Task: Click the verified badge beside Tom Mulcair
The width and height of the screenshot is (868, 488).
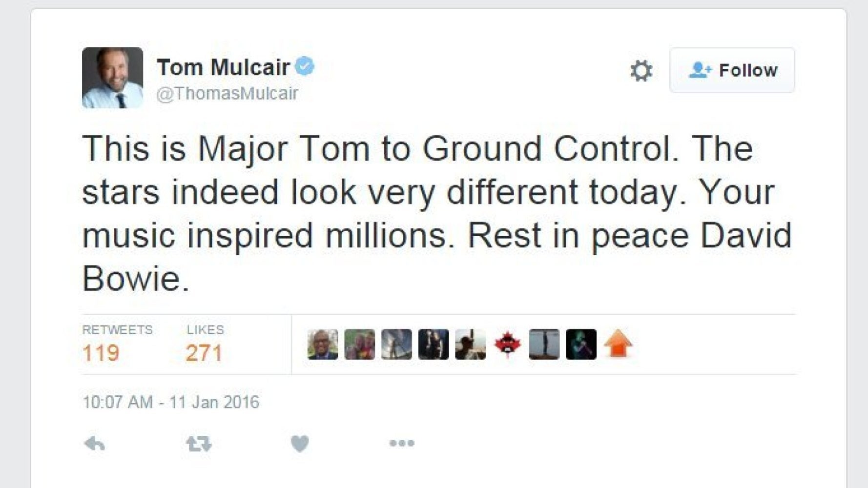Action: (305, 67)
